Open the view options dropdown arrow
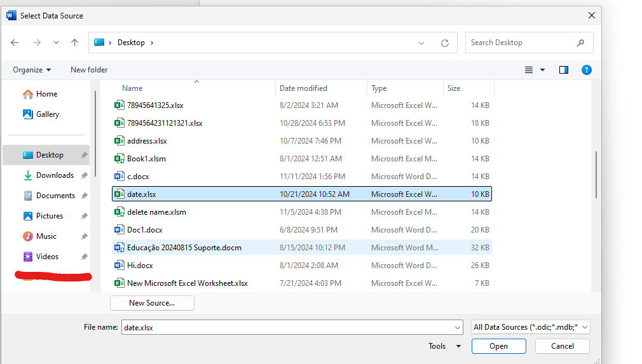Viewport: 642px width, 364px height. (542, 70)
